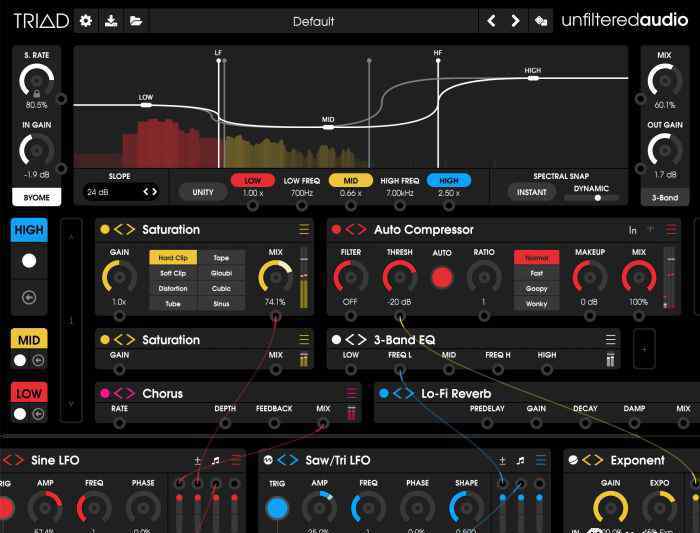Switch module type with 3-Band EQ arrows
The width and height of the screenshot is (700, 533).
point(356,340)
